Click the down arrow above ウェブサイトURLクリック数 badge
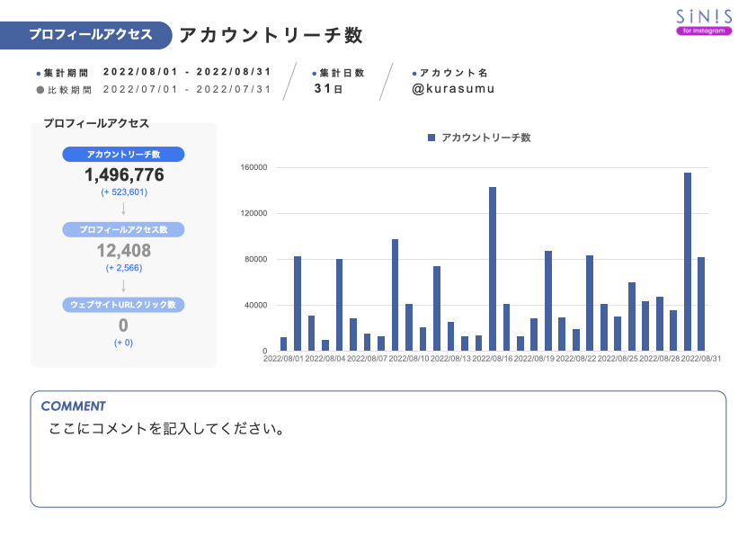The width and height of the screenshot is (756, 535). click(x=125, y=285)
